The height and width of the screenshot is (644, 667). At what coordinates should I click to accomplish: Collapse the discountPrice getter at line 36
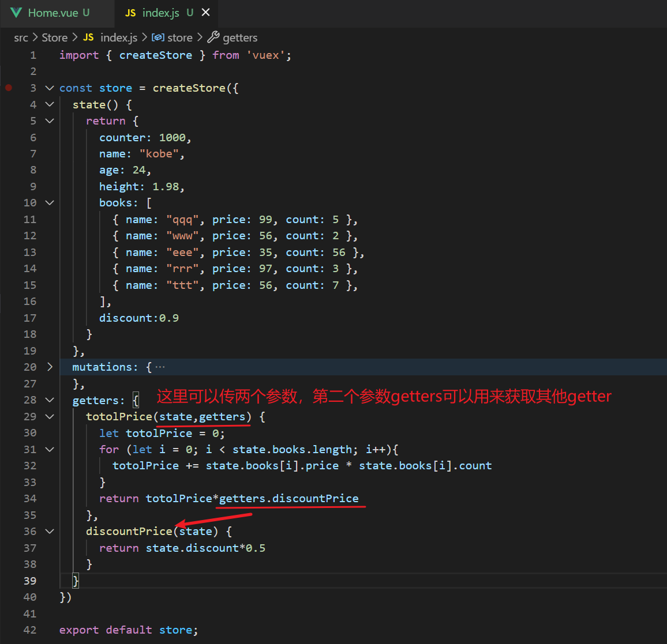click(x=50, y=532)
